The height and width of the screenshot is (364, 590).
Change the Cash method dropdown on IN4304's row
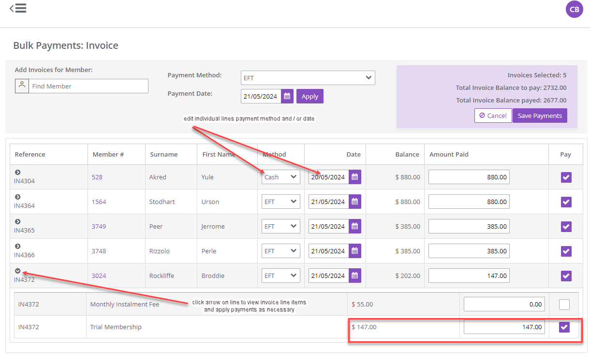coord(280,177)
